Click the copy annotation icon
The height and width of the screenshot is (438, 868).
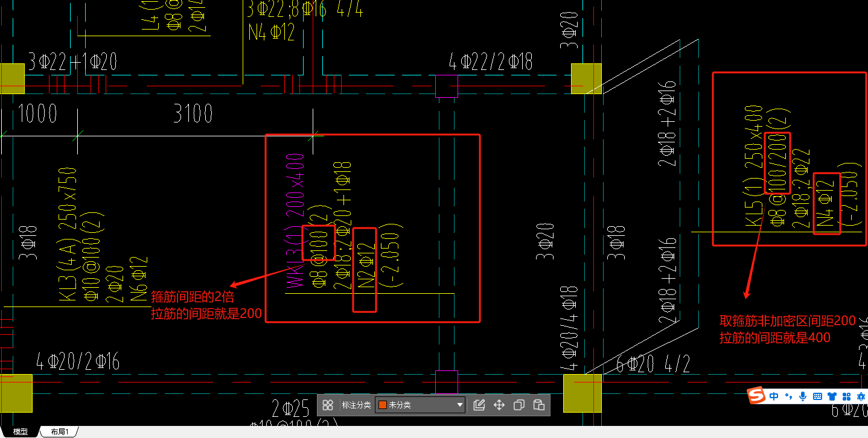[x=519, y=405]
